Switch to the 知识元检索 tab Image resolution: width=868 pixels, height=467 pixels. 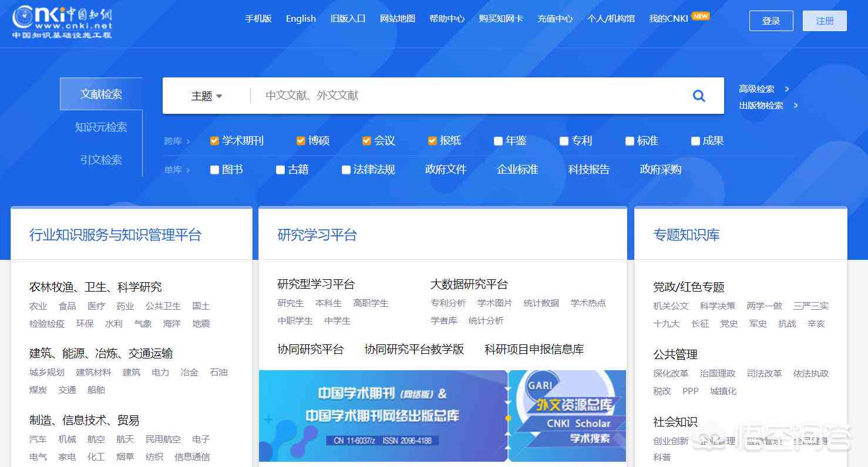click(x=101, y=127)
